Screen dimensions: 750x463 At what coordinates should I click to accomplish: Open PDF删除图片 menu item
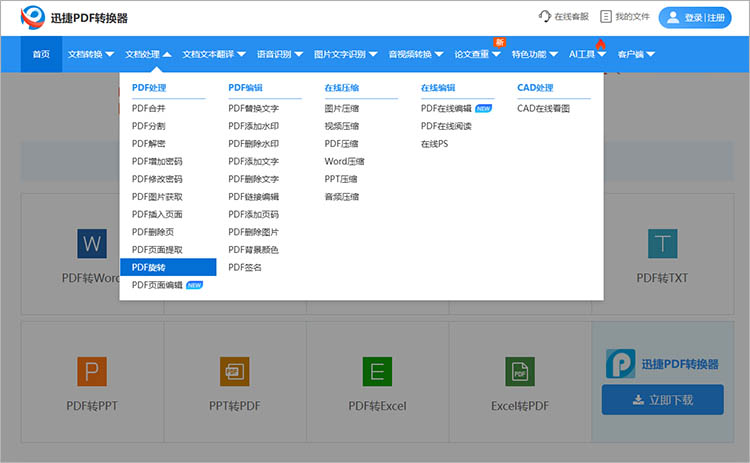coord(254,232)
